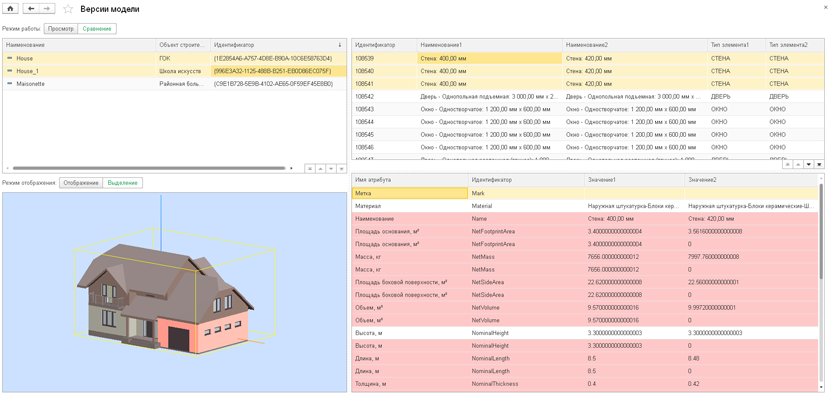Viewport: 830px width, 395px height.
Task: Collapse the House tree item
Action: [10, 58]
